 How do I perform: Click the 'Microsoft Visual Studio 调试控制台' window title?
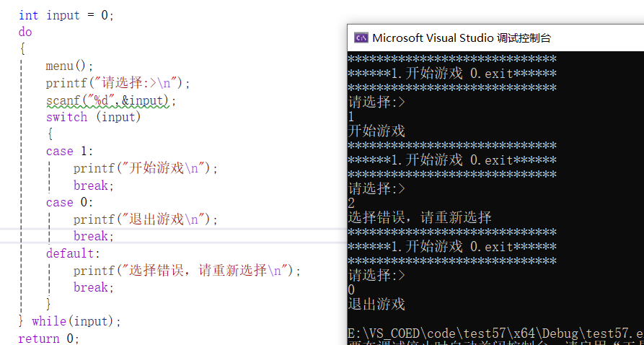pyautogui.click(x=462, y=38)
